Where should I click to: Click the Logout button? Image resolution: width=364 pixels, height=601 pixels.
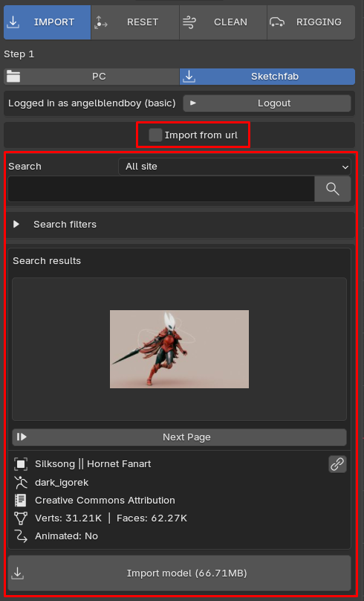267,103
